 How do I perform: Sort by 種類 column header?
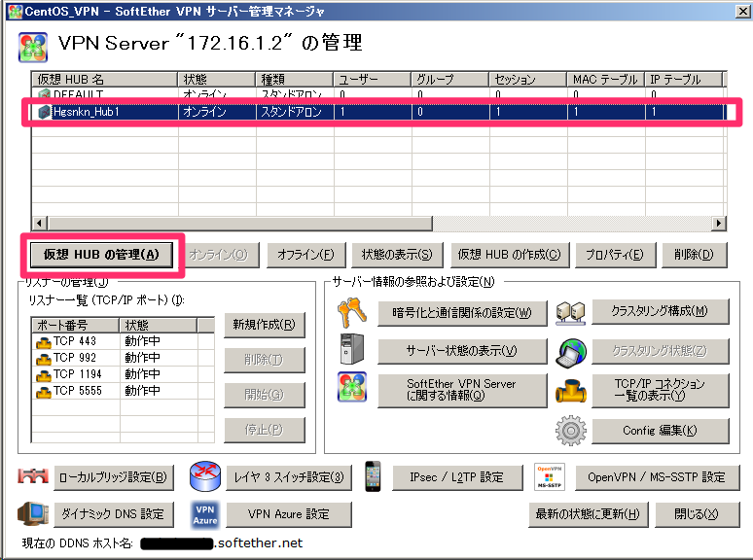[295, 79]
